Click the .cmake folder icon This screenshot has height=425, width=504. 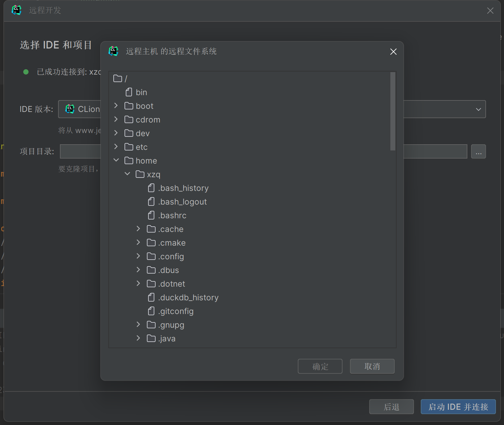(151, 243)
